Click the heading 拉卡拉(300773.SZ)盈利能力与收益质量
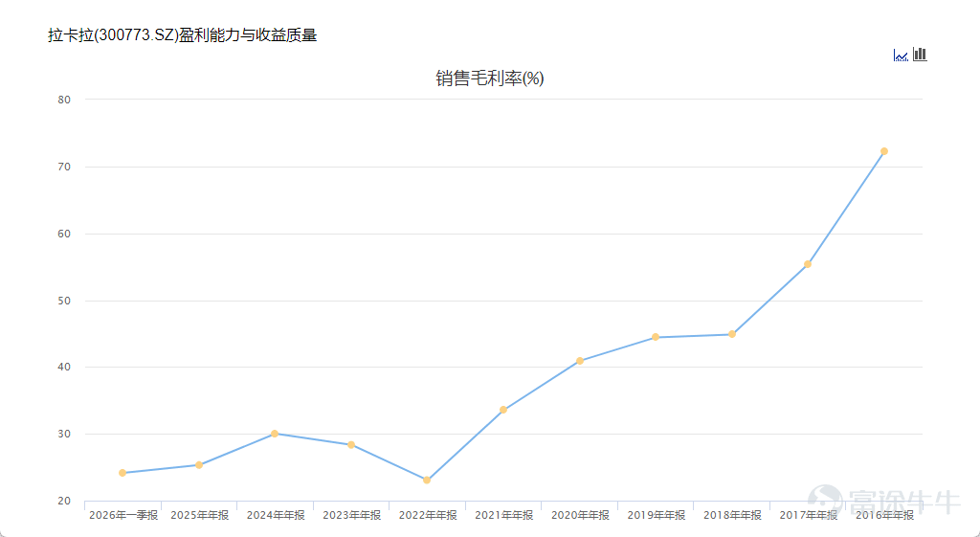Viewport: 980px width, 537px height. (x=183, y=35)
